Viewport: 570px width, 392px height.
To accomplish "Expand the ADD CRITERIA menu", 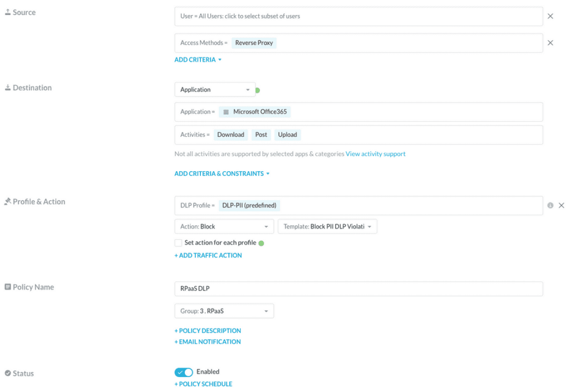I will pos(198,59).
